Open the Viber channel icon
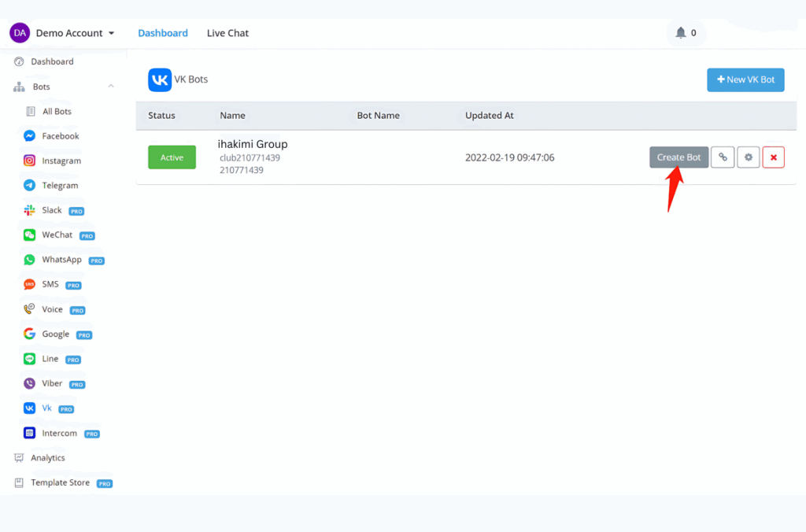This screenshot has width=806, height=532. [29, 384]
